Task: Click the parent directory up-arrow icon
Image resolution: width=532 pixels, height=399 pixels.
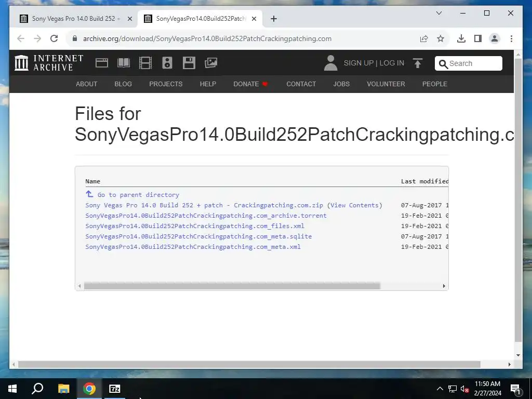Action: click(89, 194)
